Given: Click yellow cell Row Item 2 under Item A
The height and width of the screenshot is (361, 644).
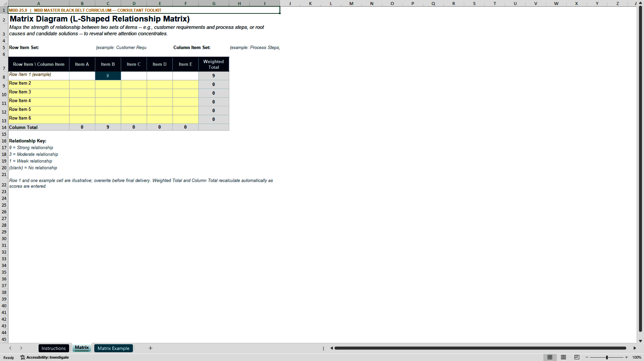Looking at the screenshot, I should click(x=82, y=85).
